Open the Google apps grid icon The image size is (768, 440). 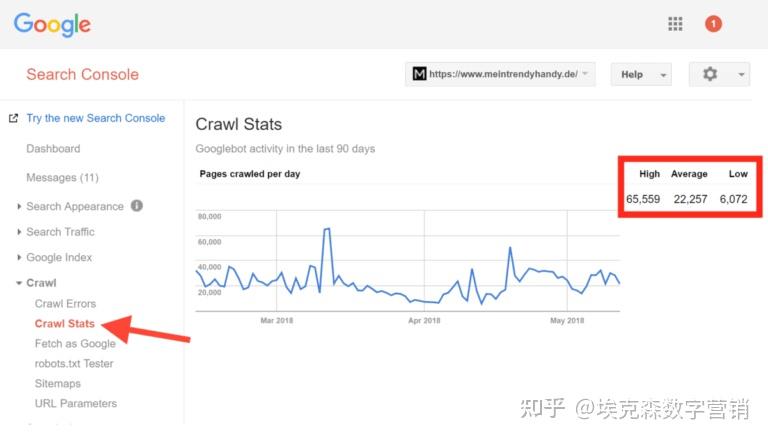[675, 24]
